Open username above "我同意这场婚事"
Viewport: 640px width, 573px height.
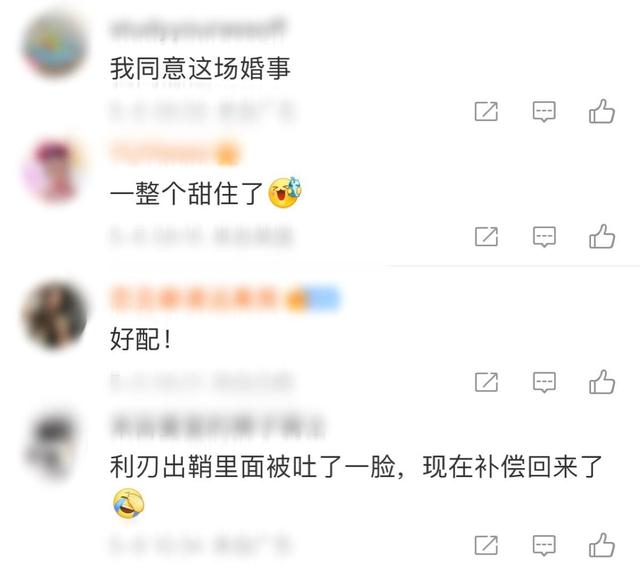point(198,29)
